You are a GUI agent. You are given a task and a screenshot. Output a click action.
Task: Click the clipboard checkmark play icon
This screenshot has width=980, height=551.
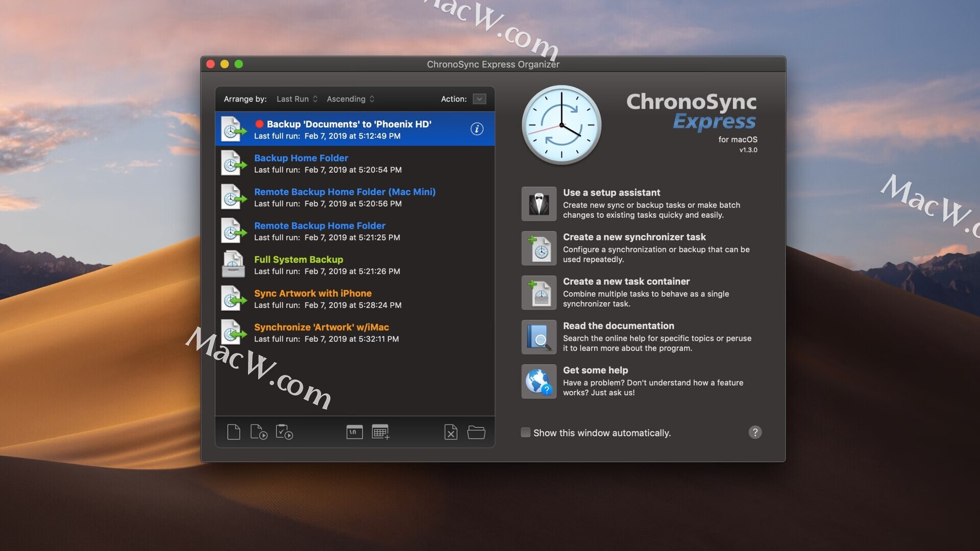[x=284, y=432]
